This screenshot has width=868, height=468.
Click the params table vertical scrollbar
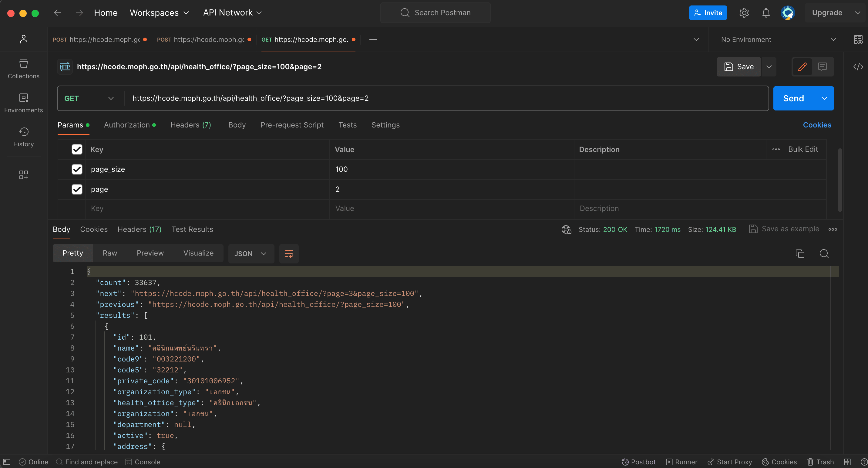click(840, 180)
